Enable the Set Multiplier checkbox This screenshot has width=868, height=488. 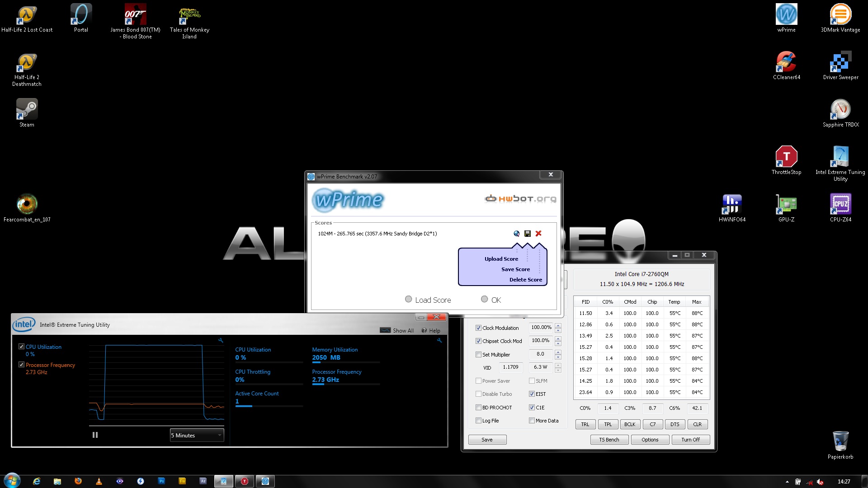[x=478, y=355]
